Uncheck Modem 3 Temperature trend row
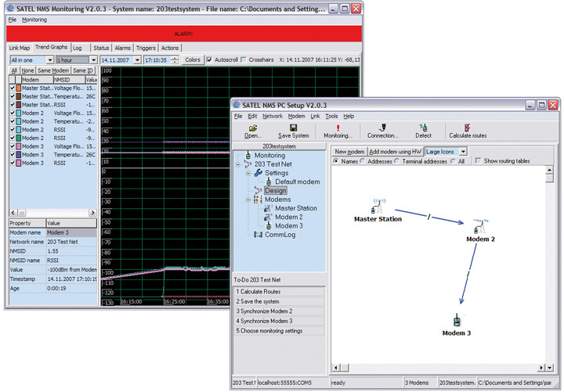Screen dimensions: 564x392 tap(13, 154)
